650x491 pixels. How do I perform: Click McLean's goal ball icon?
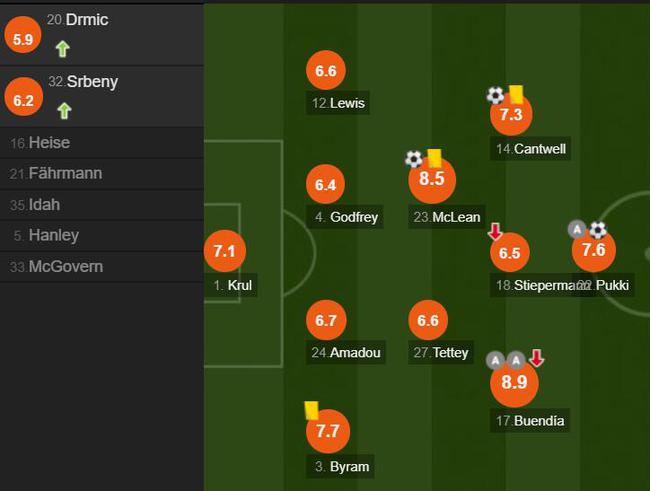pyautogui.click(x=414, y=159)
